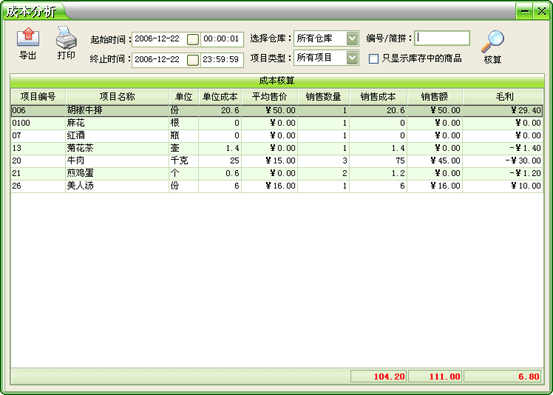This screenshot has width=553, height=395.
Task: Click the 单位成本 column header
Action: click(220, 97)
